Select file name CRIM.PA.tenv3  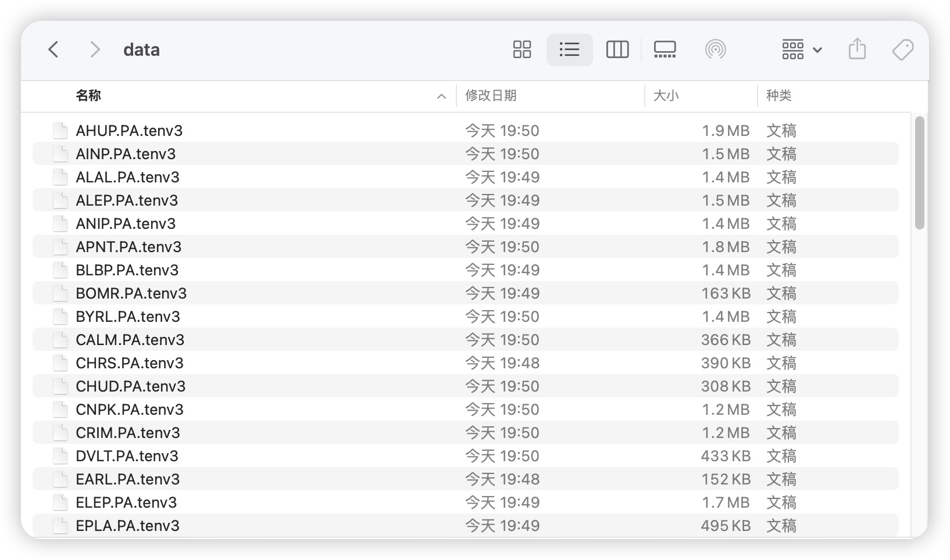click(128, 433)
